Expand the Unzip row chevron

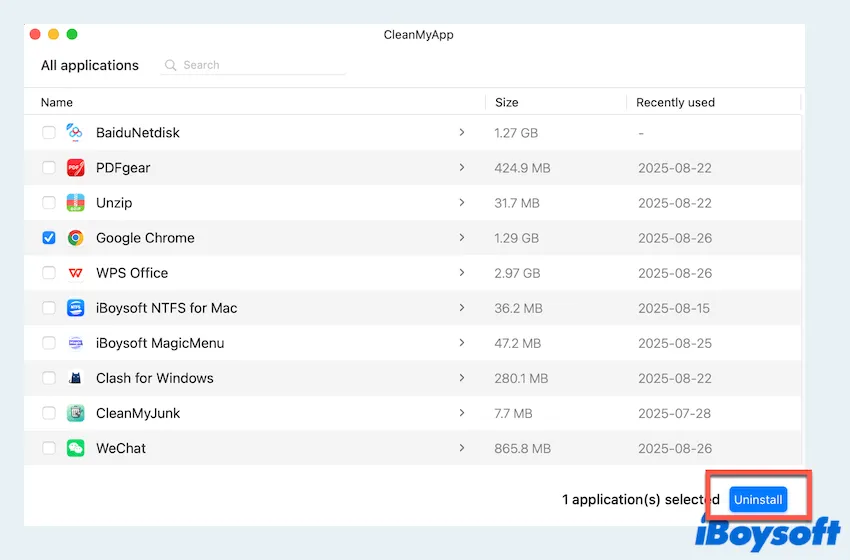tap(462, 203)
